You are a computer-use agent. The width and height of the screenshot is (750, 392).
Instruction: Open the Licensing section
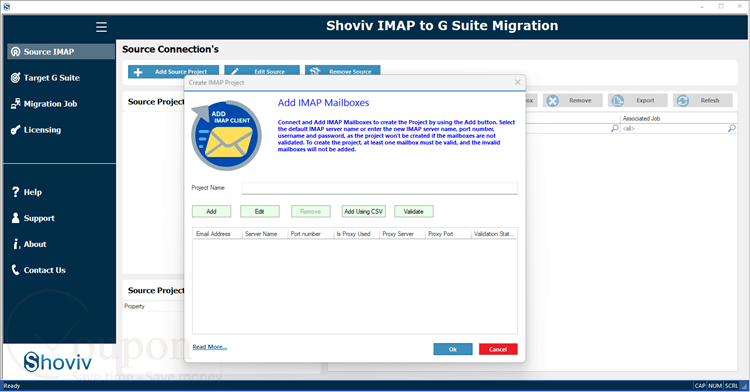(x=42, y=130)
